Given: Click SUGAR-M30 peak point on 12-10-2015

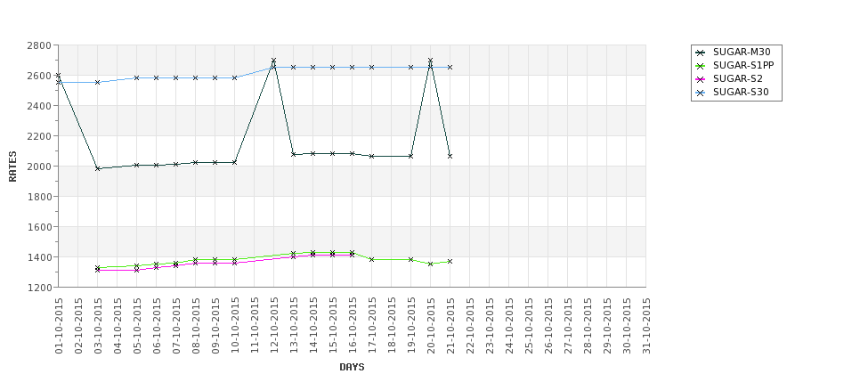Looking at the screenshot, I should pyautogui.click(x=273, y=61).
